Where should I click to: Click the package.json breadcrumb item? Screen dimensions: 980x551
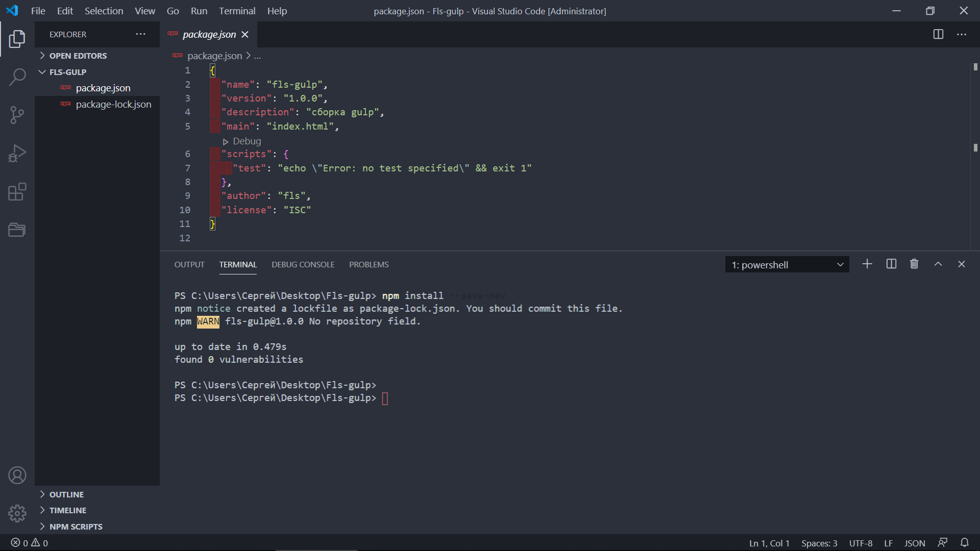(214, 56)
